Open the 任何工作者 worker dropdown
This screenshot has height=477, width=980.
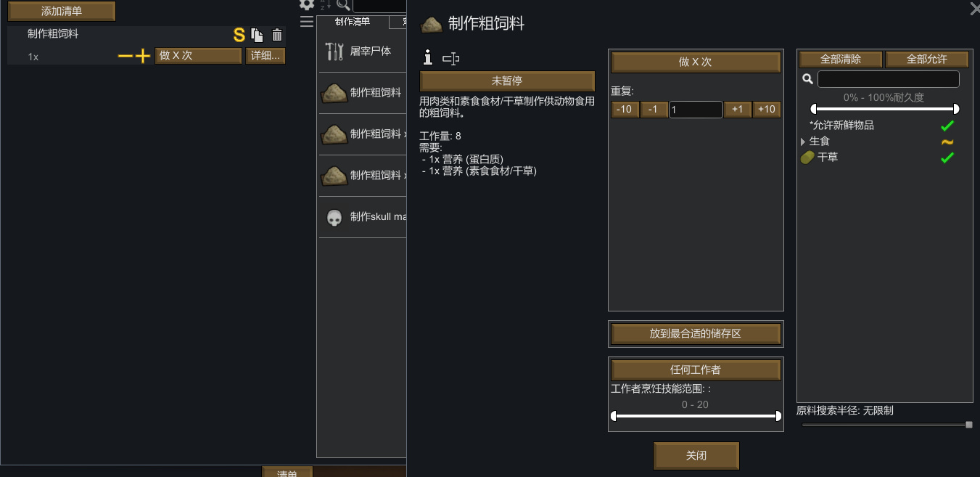pyautogui.click(x=695, y=370)
